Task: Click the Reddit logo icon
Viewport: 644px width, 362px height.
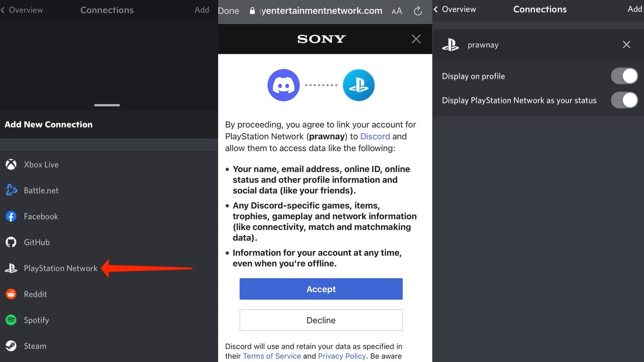Action: (x=11, y=294)
